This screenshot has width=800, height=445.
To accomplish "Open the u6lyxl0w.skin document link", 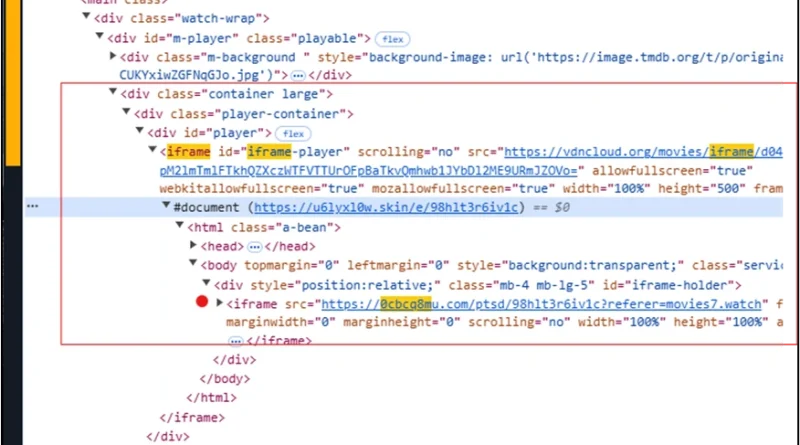I will 386,207.
